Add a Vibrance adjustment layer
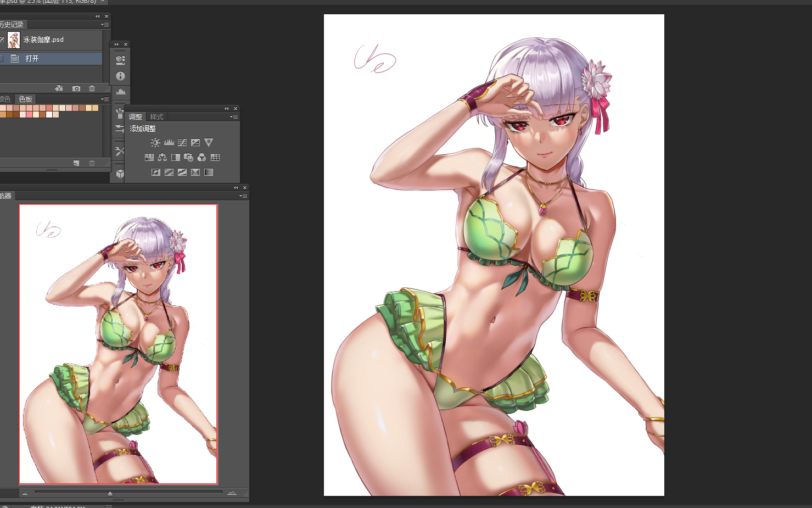 coord(209,142)
